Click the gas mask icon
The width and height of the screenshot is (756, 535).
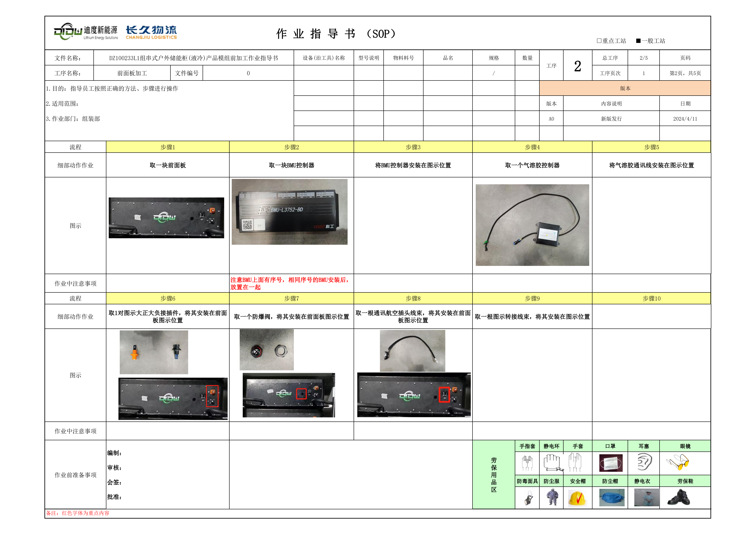click(x=528, y=498)
